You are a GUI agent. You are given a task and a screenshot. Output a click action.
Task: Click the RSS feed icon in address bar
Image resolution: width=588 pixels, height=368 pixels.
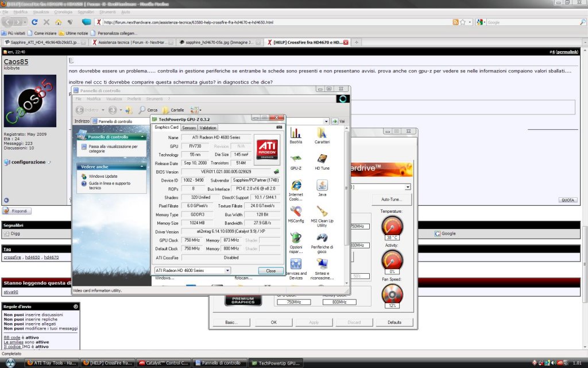point(455,22)
